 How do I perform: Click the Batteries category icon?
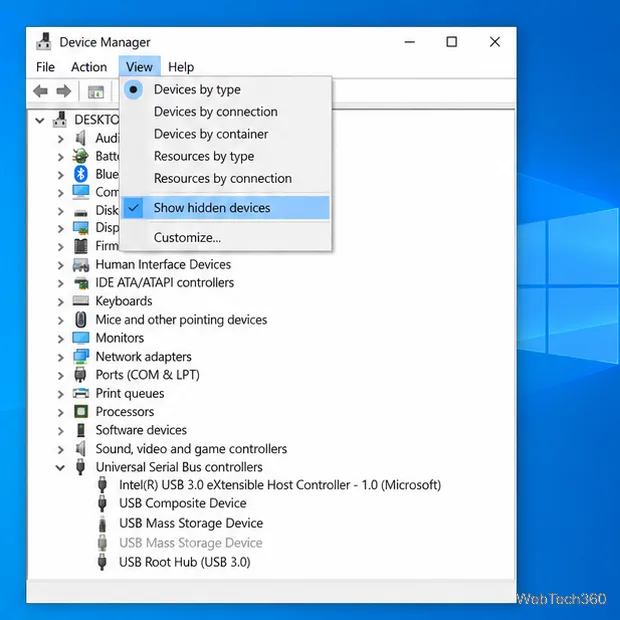click(80, 156)
